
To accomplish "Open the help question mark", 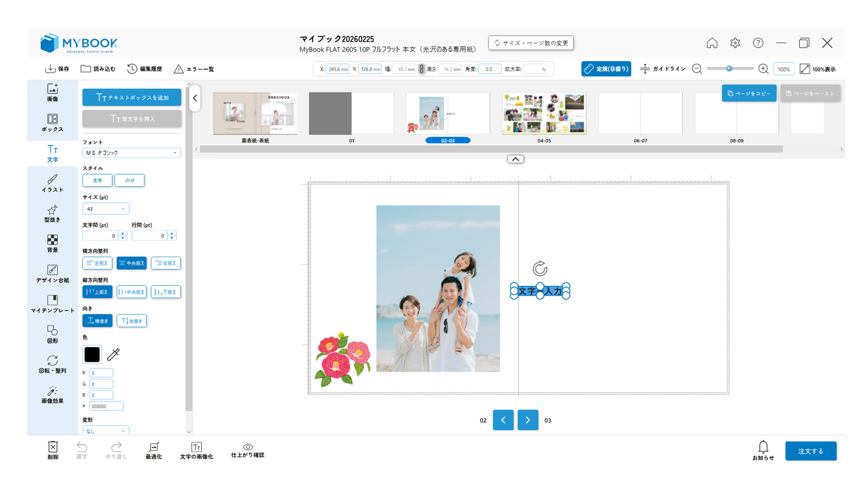I will [758, 43].
